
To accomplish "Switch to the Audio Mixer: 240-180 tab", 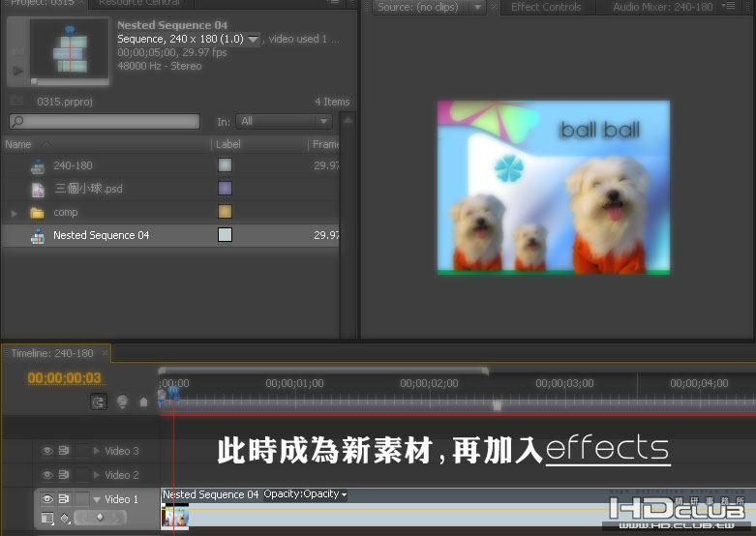I will [662, 7].
